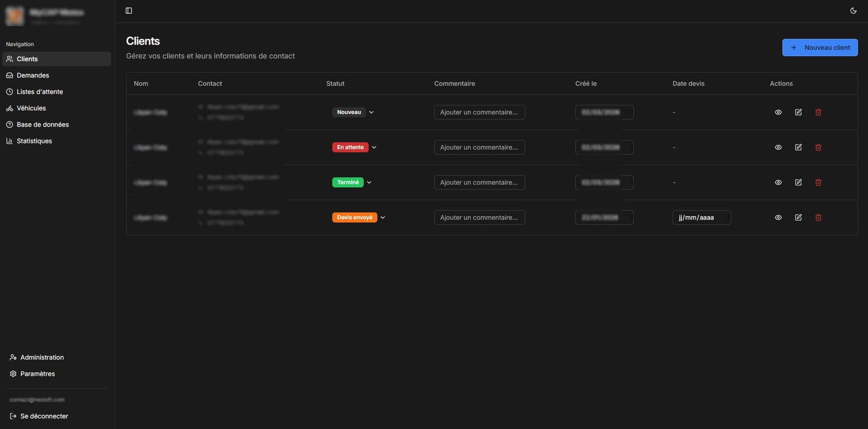868x429 pixels.
Task: Switch theme with the moon icon
Action: 853,11
